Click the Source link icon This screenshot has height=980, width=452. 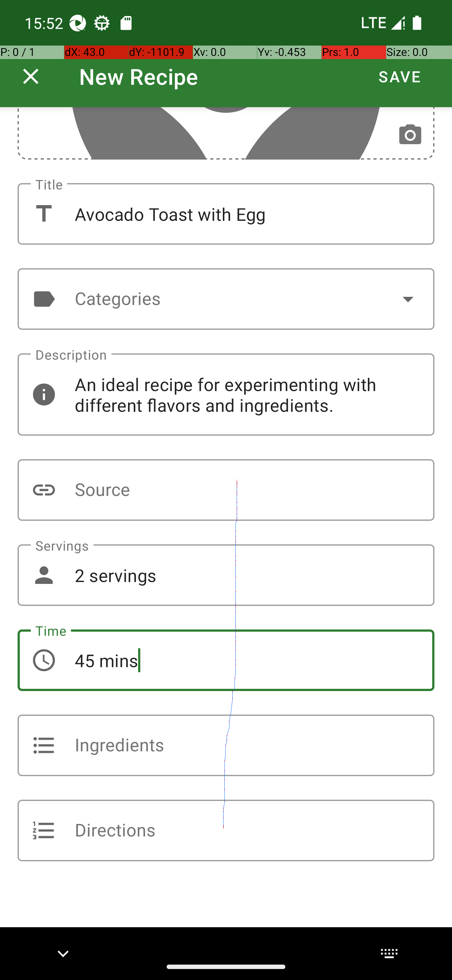pos(44,490)
